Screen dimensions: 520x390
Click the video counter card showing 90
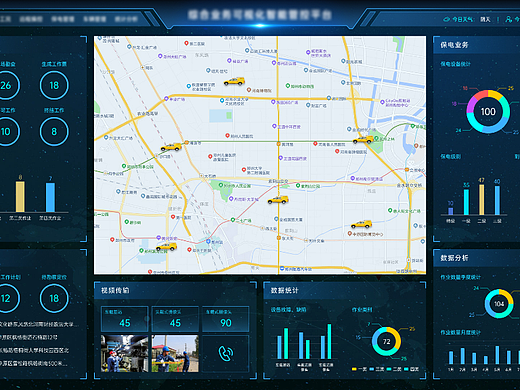tap(226, 319)
